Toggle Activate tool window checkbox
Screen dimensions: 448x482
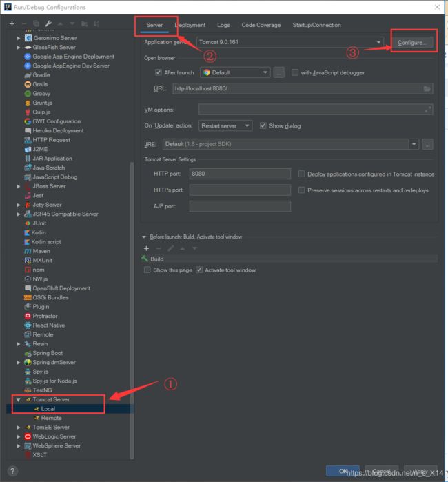click(199, 270)
